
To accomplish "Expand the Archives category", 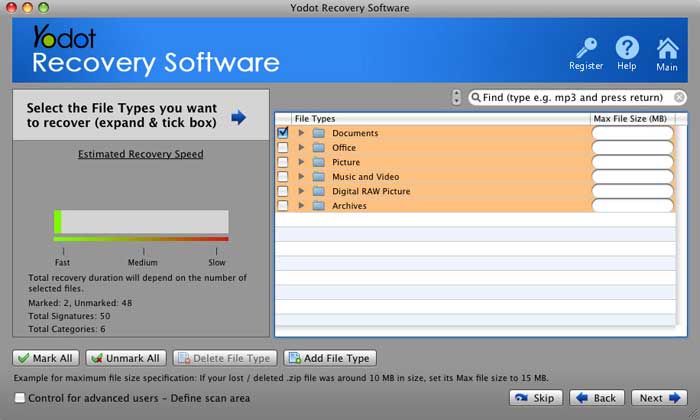I will tap(301, 205).
